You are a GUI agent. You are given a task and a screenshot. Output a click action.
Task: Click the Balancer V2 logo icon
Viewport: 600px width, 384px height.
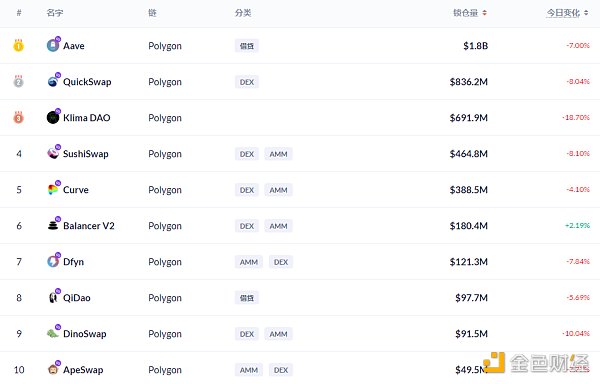point(53,225)
